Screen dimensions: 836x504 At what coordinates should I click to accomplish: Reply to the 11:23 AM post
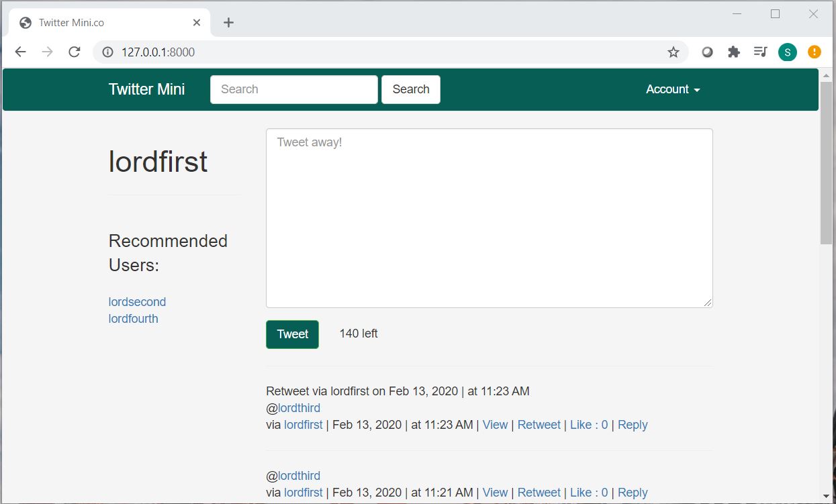(x=633, y=425)
